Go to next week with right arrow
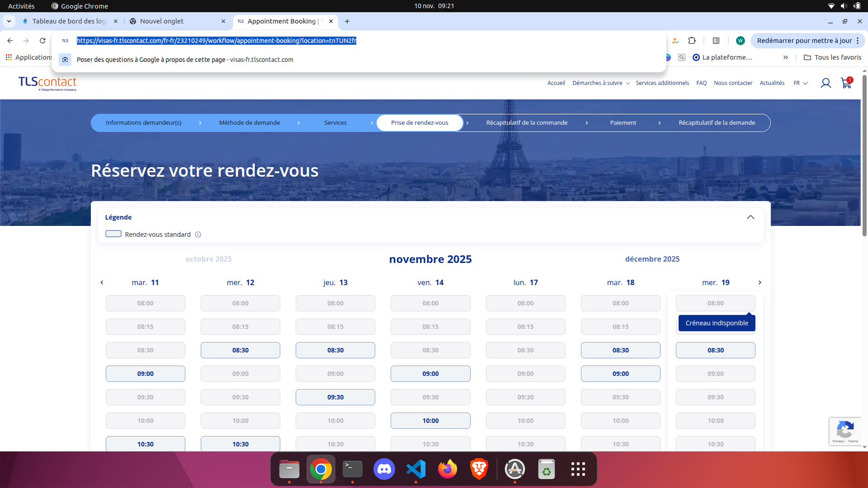This screenshot has height=488, width=868. coord(759,282)
